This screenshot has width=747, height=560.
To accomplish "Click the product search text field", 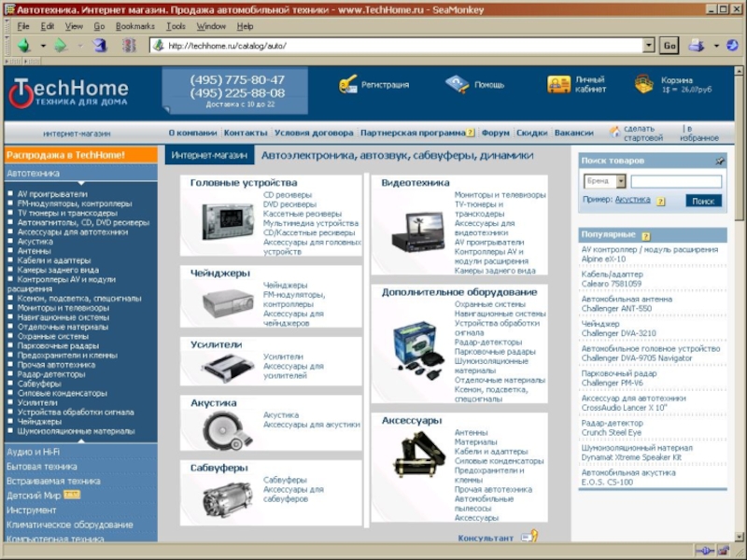I will [675, 182].
